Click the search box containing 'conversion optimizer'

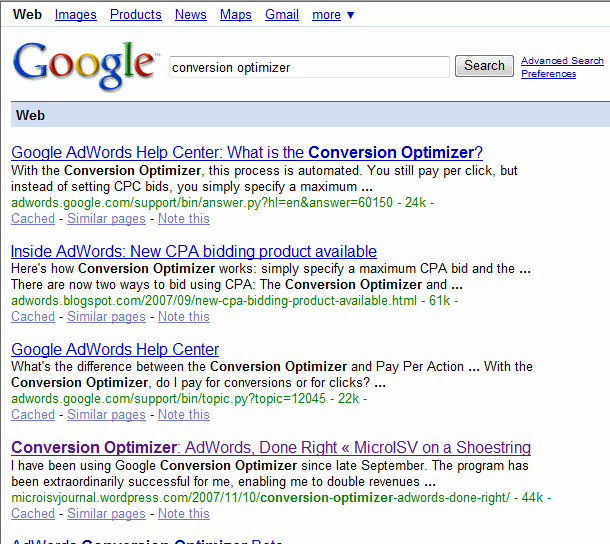309,67
